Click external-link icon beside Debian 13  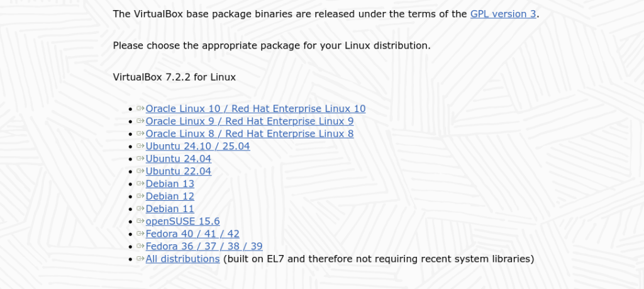(140, 184)
